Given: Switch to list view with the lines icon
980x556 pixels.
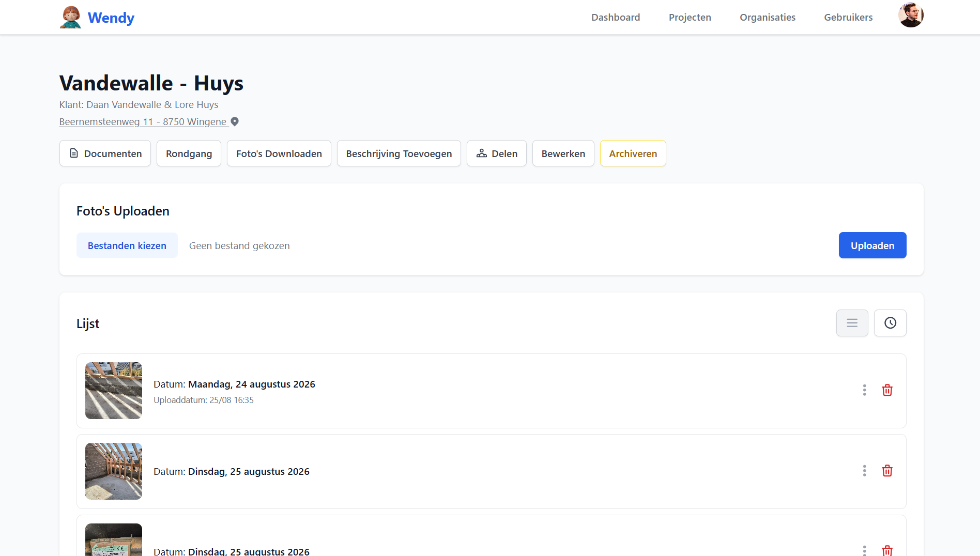Looking at the screenshot, I should 852,323.
